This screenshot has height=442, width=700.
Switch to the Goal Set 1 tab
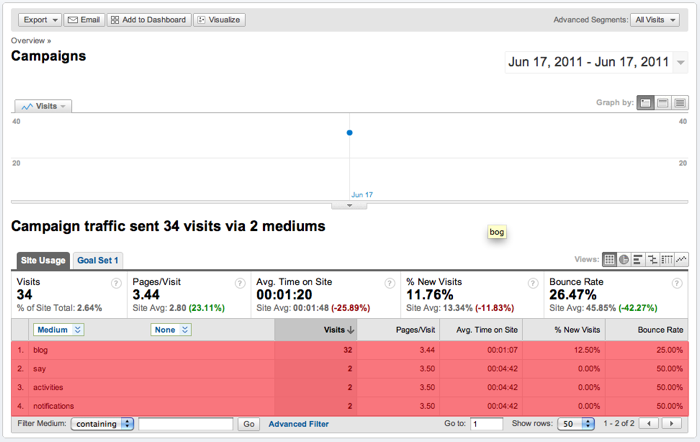click(x=98, y=260)
